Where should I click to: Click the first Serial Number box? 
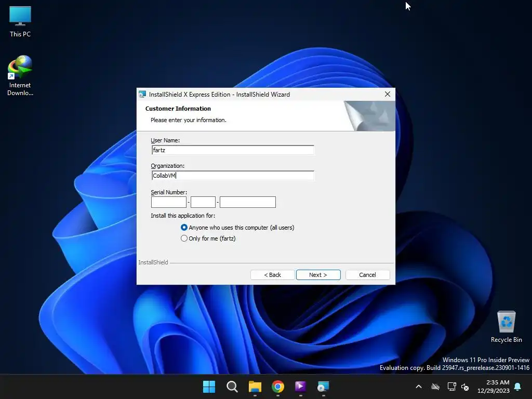(x=169, y=202)
